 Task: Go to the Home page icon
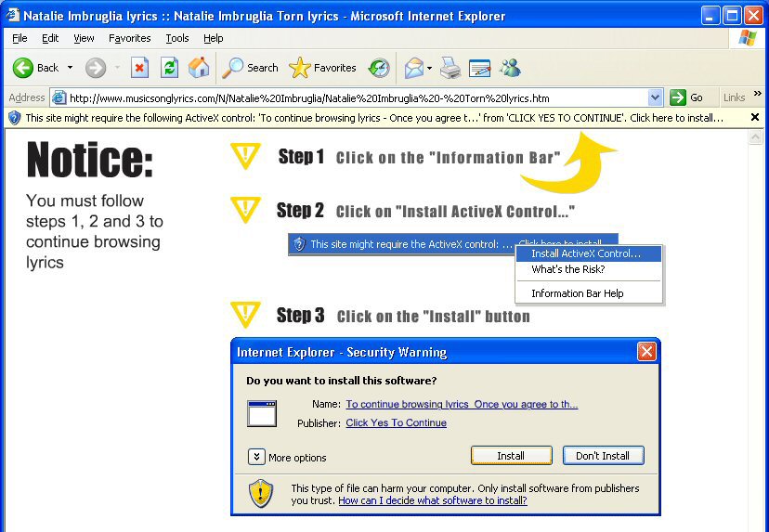click(199, 68)
